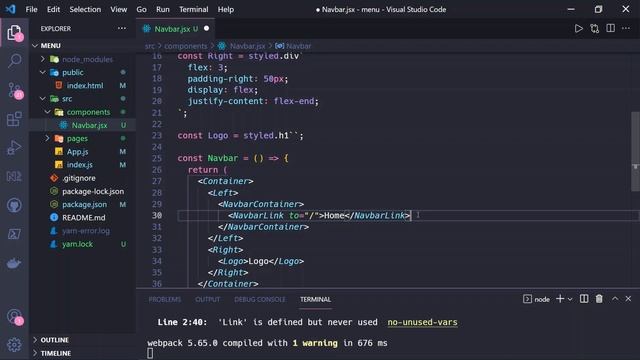Open the Explorer view in activity bar
The width and height of the screenshot is (640, 360).
[x=14, y=33]
